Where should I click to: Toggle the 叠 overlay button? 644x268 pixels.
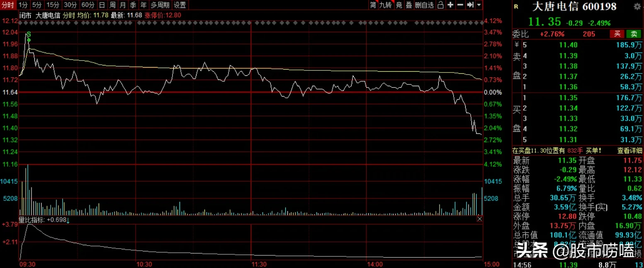tap(409, 5)
